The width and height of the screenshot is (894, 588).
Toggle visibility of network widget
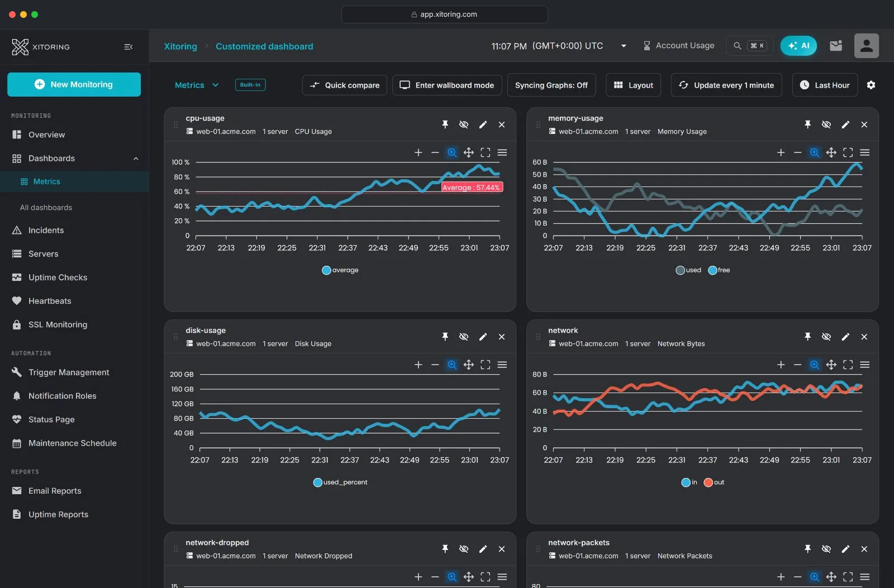click(x=826, y=337)
